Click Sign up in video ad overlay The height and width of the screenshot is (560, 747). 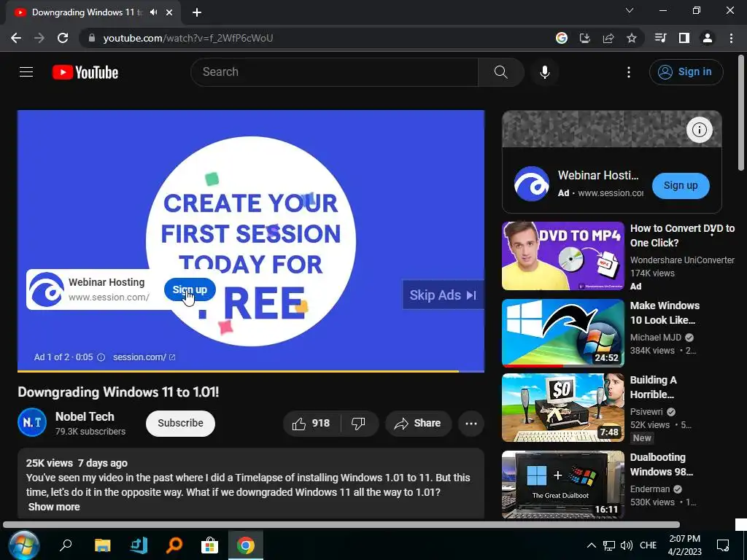pyautogui.click(x=190, y=289)
